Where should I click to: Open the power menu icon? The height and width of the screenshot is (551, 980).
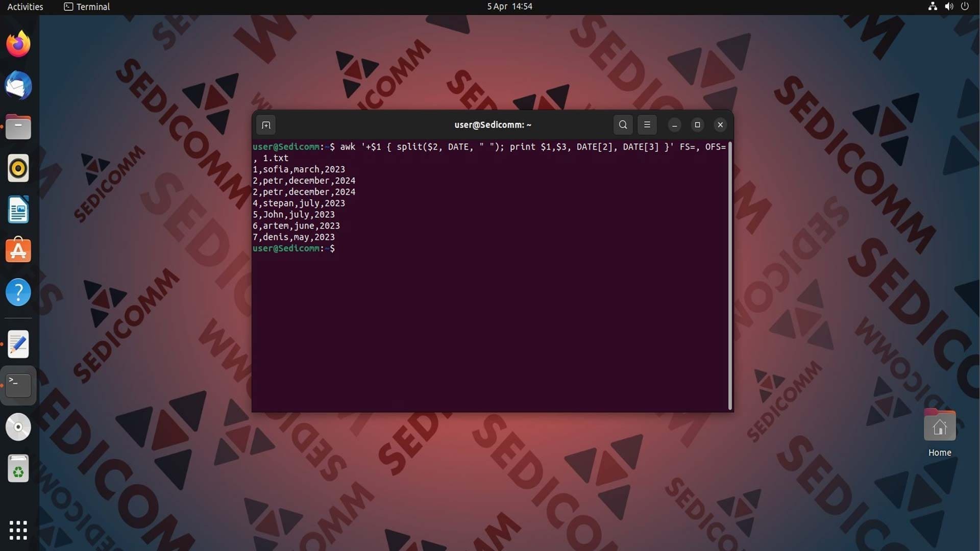[965, 7]
